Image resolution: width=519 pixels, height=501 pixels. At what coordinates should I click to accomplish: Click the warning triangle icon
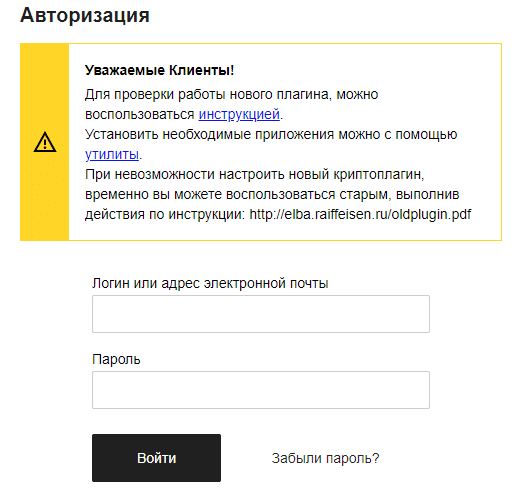pyautogui.click(x=45, y=142)
